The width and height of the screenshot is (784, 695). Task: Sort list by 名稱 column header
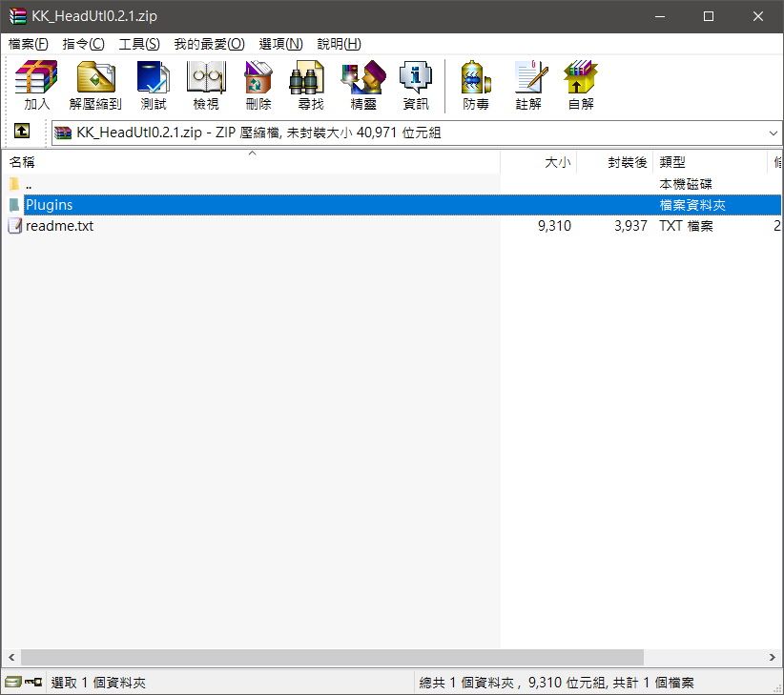23,162
